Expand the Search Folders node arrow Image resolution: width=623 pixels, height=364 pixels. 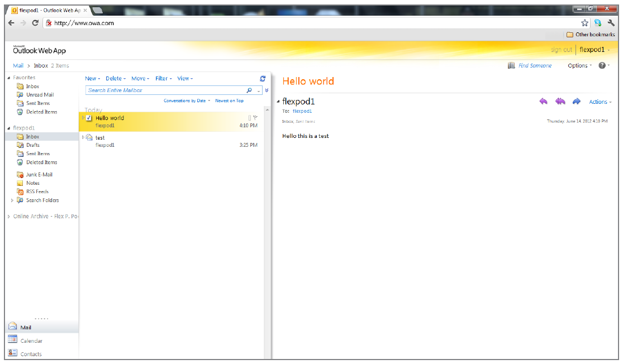12,200
